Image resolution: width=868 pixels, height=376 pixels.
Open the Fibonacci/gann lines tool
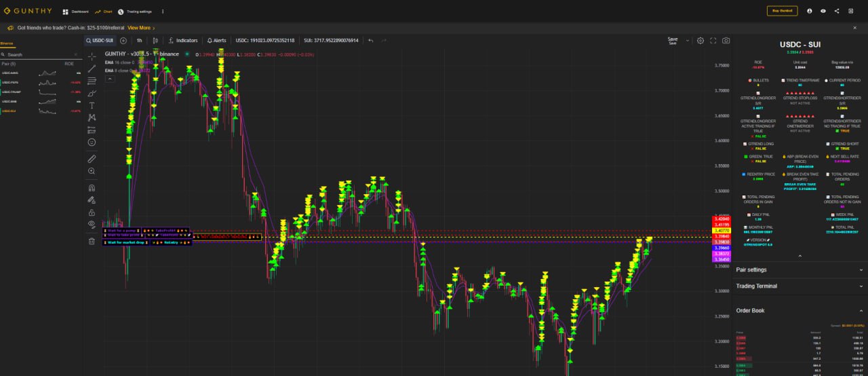click(x=92, y=81)
